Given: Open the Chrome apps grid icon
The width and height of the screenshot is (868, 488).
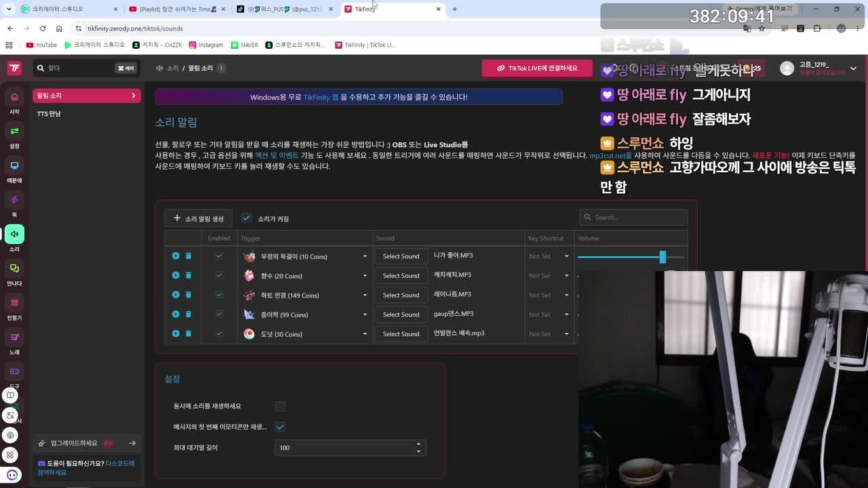Looking at the screenshot, I should click(x=9, y=45).
